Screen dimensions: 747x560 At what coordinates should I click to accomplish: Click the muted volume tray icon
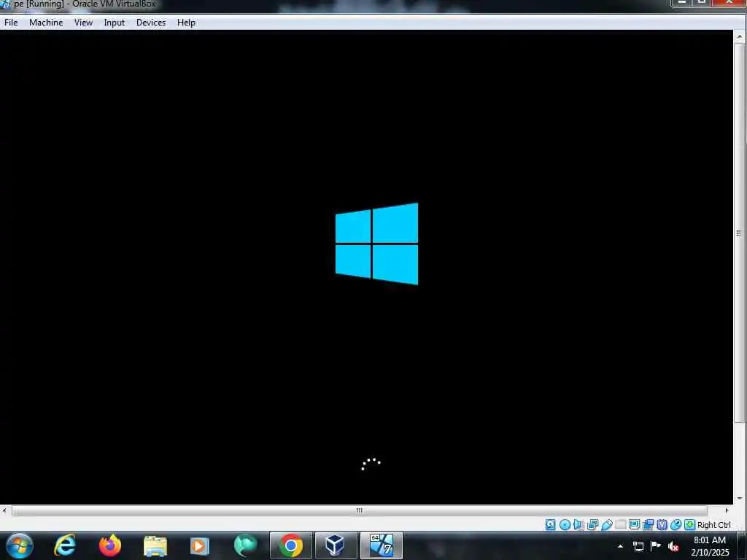(673, 547)
